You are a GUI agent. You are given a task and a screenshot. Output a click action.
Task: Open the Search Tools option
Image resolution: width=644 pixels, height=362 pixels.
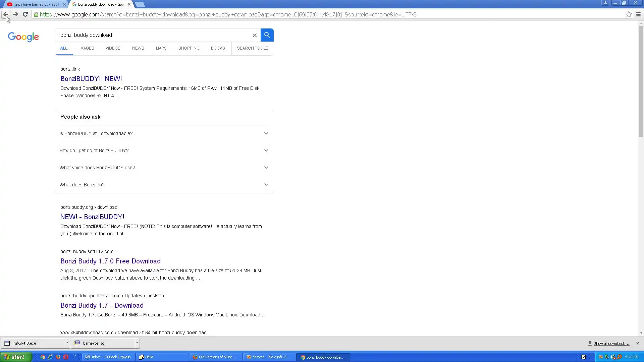[x=253, y=48]
